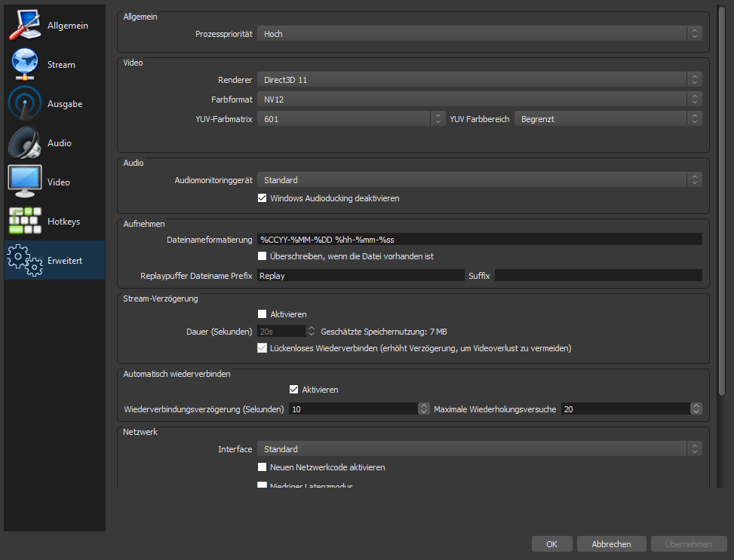
Task: Open the Renderer Direct3D 11 dropdown
Action: (x=479, y=79)
